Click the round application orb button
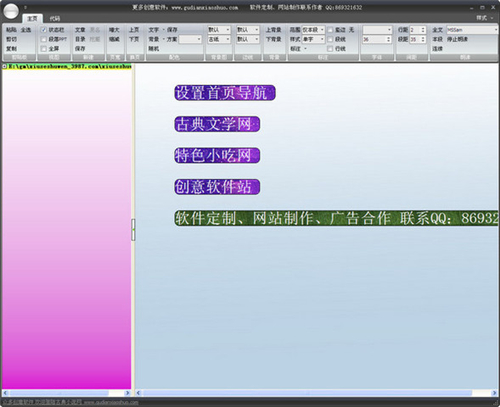This screenshot has width=500, height=407. (11, 11)
